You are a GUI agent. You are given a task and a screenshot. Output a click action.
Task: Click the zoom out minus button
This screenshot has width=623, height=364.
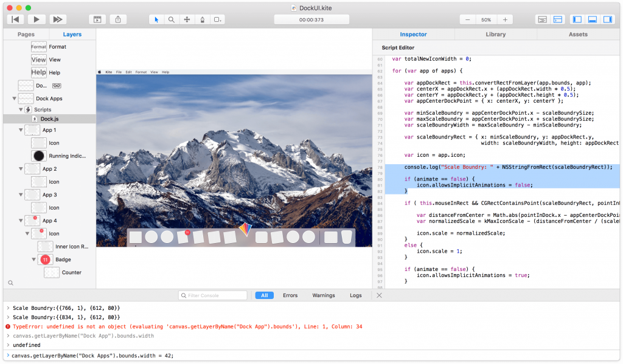[x=468, y=19]
